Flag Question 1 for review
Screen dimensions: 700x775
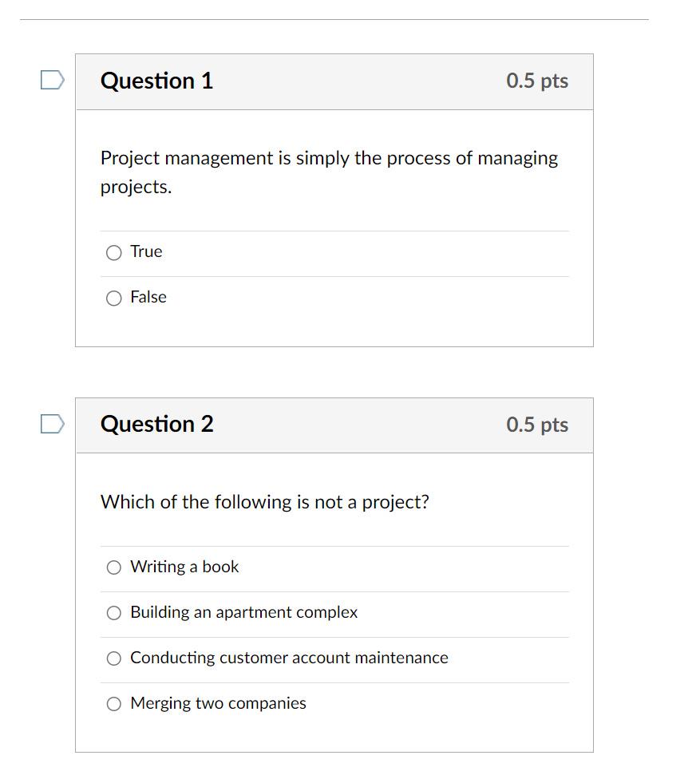pyautogui.click(x=53, y=80)
